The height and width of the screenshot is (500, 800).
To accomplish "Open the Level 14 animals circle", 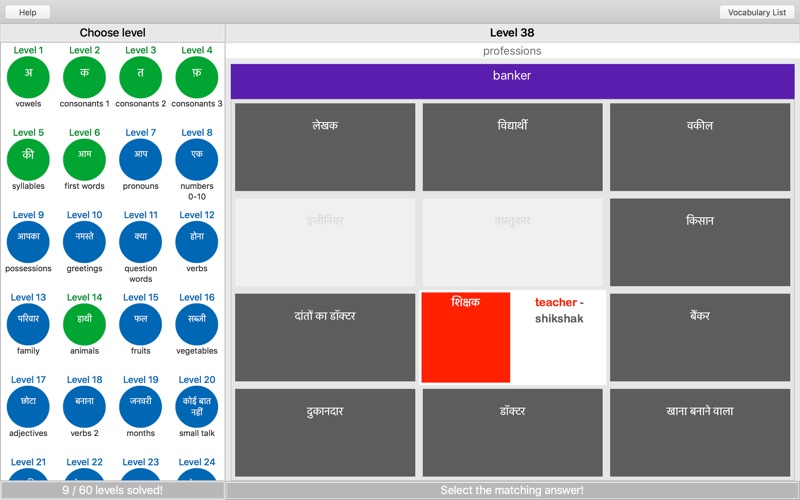I will click(84, 324).
